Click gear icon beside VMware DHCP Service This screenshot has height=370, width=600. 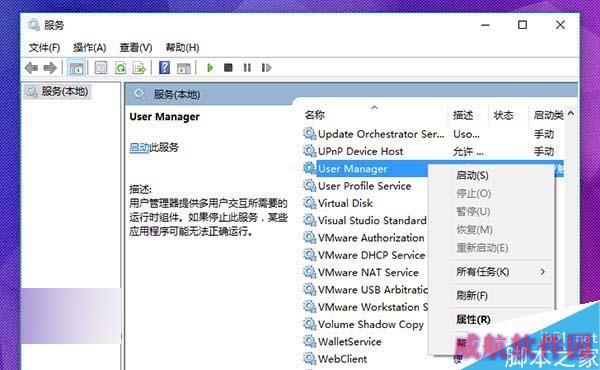310,255
